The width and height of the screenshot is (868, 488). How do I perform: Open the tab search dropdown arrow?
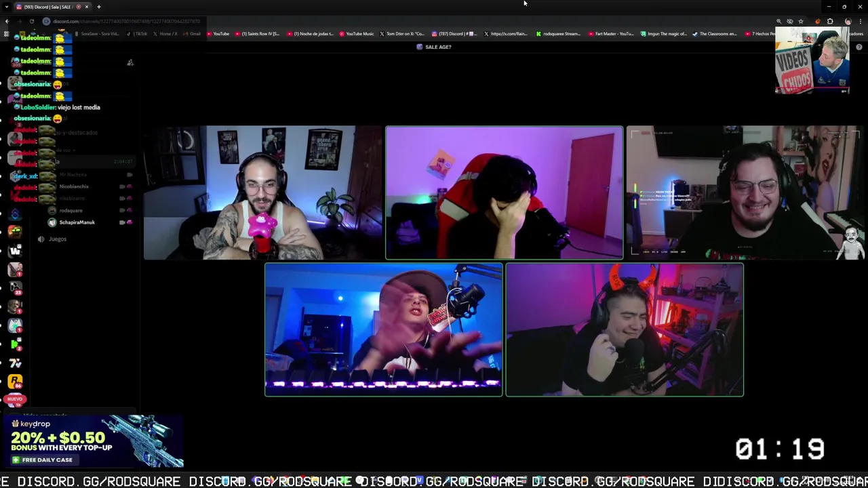click(x=6, y=7)
